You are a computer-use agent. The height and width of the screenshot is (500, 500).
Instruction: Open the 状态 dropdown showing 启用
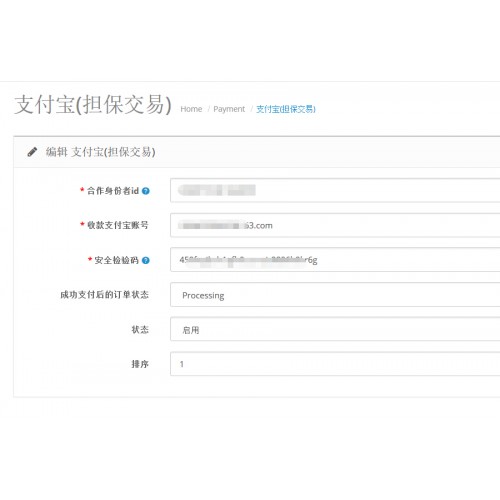335,329
